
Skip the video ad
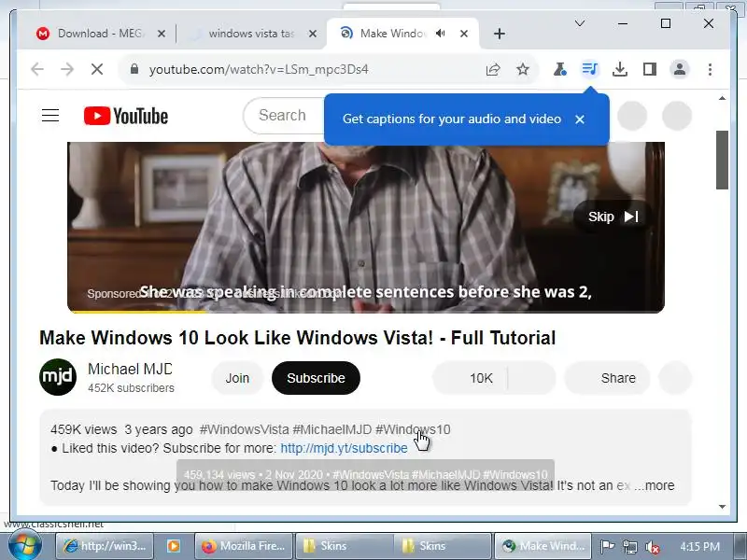tap(613, 217)
